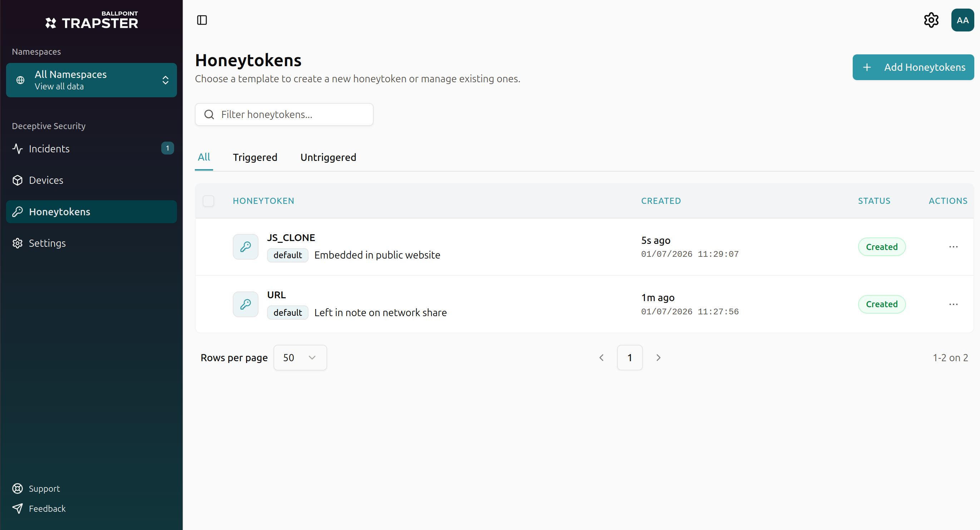The height and width of the screenshot is (530, 980).
Task: Click 'Embedded in public website' description
Action: click(x=378, y=255)
